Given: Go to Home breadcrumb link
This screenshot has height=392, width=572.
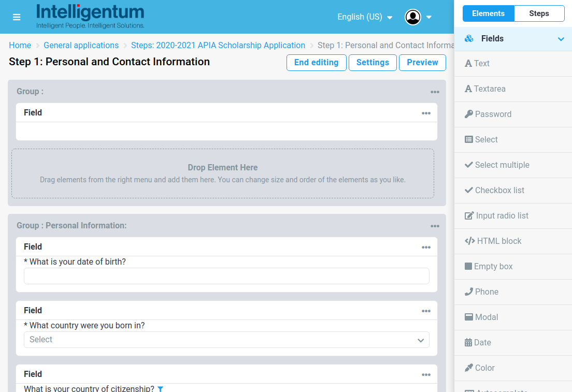Looking at the screenshot, I should (x=20, y=45).
